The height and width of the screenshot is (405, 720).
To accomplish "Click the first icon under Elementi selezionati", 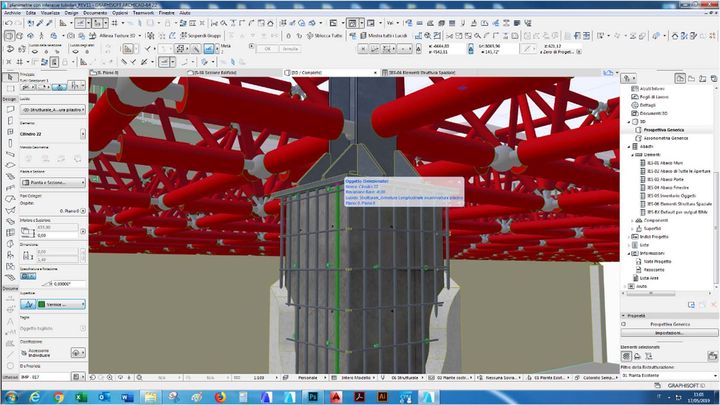I will (x=626, y=356).
